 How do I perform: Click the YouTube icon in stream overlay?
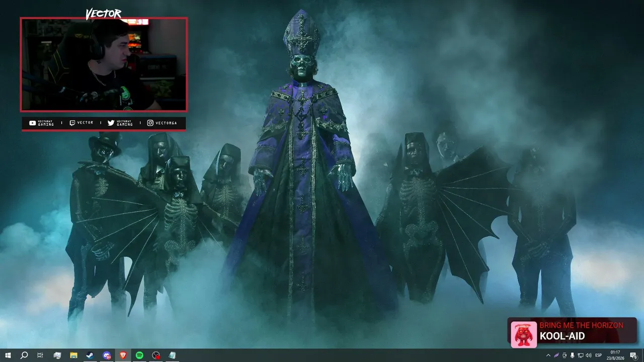pyautogui.click(x=33, y=123)
